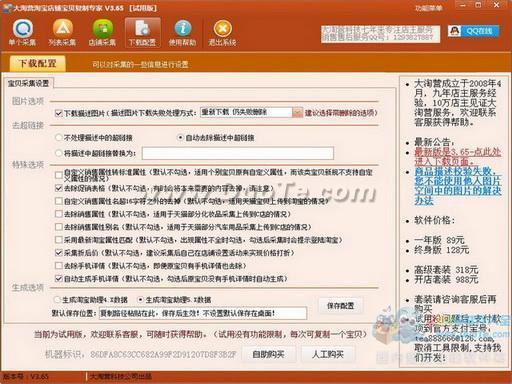Click 大淘营科技公司出品 in status bar
This screenshot has height=384, width=512.
pos(121,377)
